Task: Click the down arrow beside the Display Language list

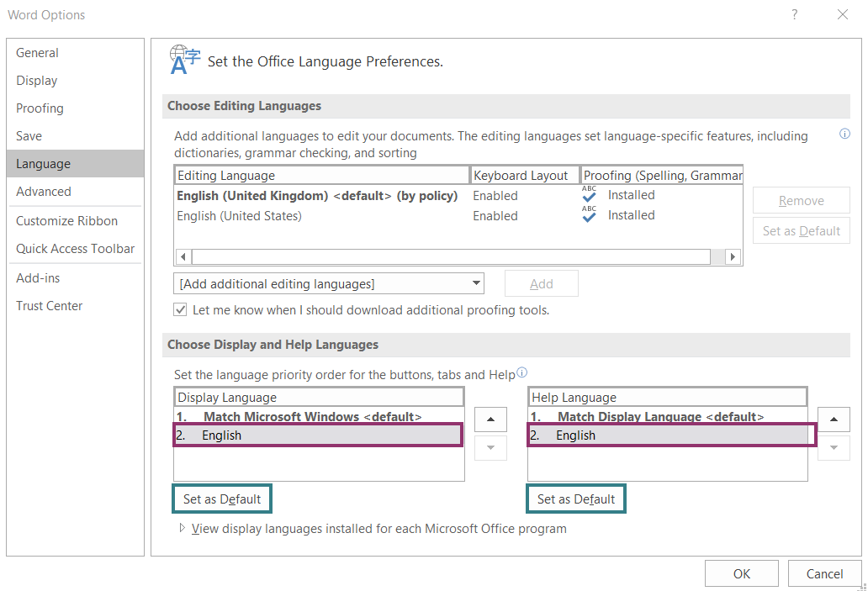Action: tap(490, 447)
